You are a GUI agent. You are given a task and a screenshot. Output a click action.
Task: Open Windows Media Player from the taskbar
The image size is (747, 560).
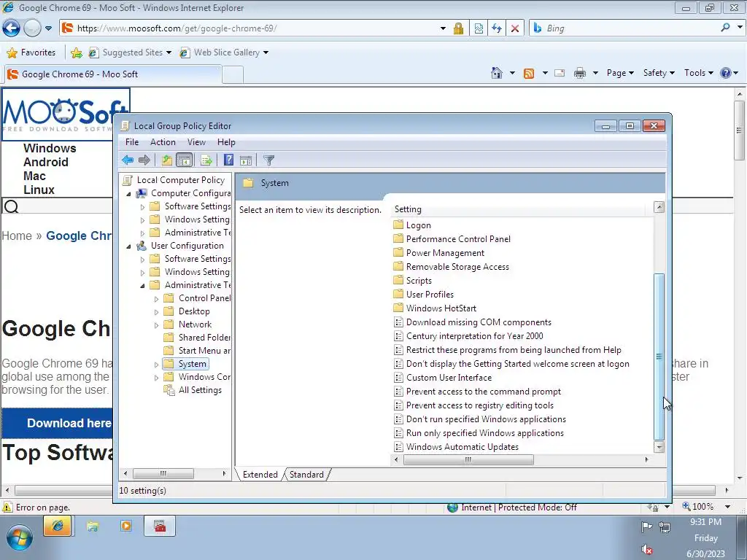(126, 526)
